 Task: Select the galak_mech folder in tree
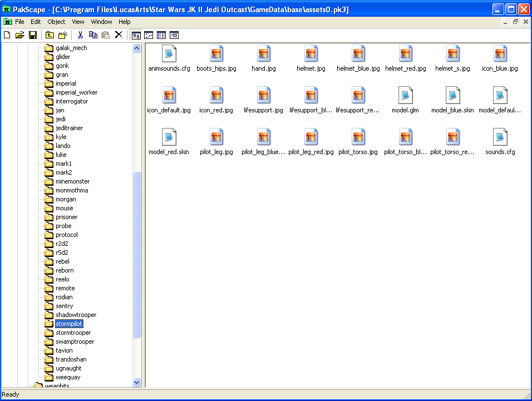[71, 48]
